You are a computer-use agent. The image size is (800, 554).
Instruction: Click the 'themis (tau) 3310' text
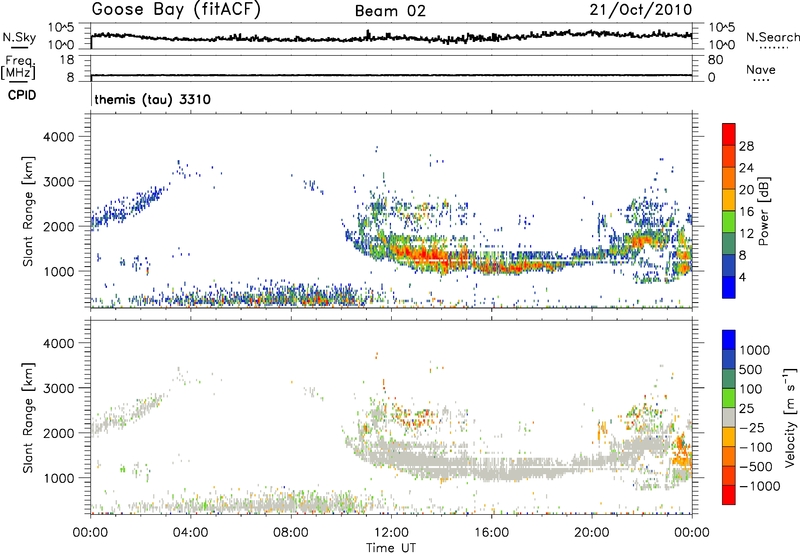pyautogui.click(x=153, y=99)
